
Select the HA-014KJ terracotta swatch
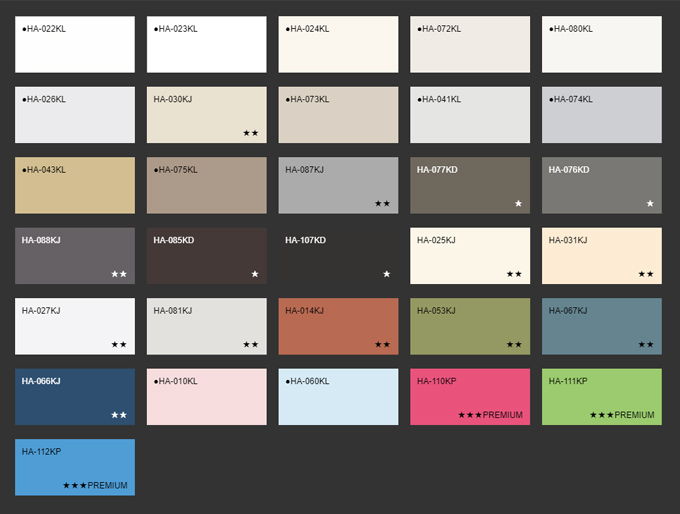click(338, 326)
